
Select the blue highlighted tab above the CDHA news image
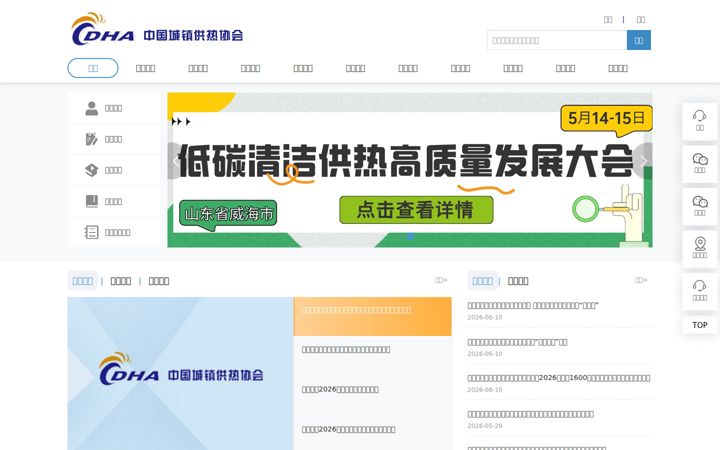83,281
